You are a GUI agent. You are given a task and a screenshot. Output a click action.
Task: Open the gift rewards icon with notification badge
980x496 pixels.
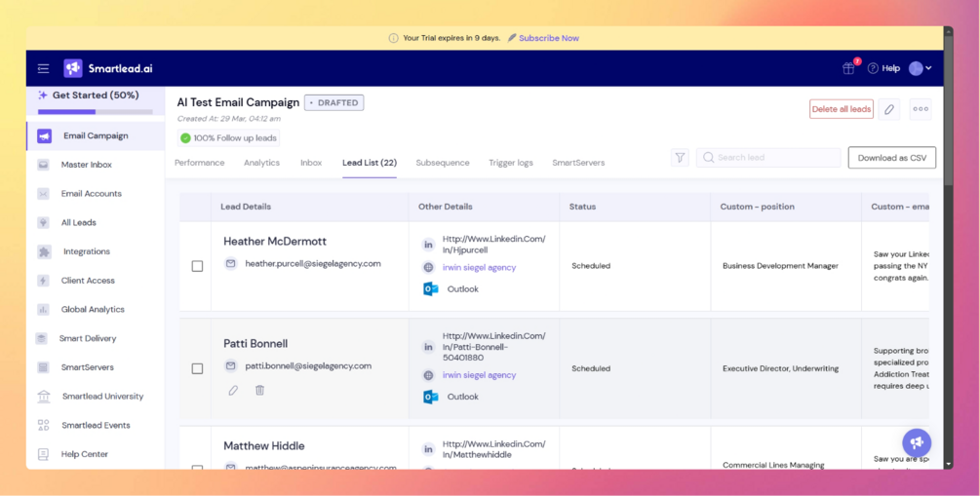pyautogui.click(x=848, y=68)
